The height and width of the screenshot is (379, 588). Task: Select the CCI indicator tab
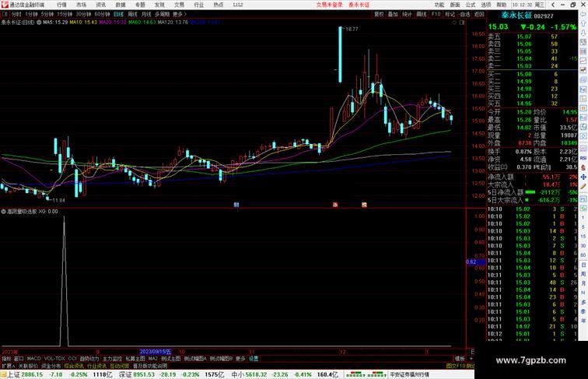[72, 359]
